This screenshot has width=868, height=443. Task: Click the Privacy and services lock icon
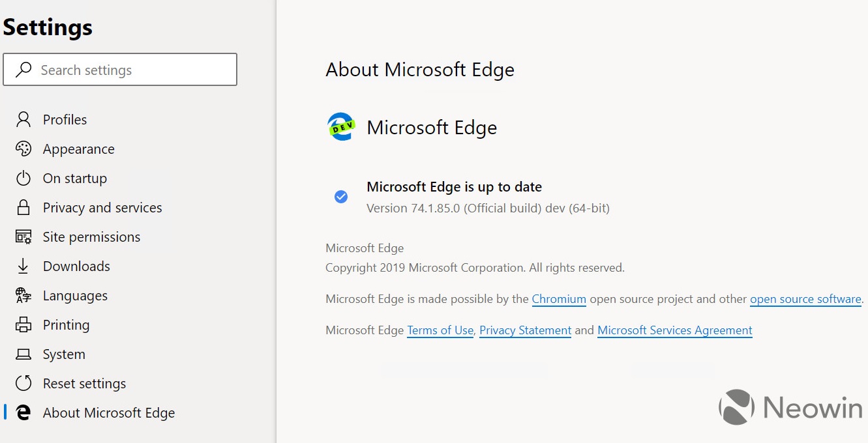pyautogui.click(x=23, y=207)
